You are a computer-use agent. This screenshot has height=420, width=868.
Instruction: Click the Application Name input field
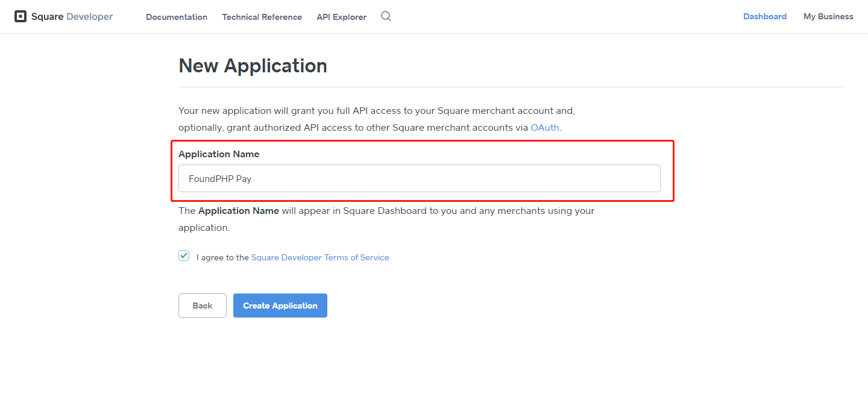pyautogui.click(x=420, y=178)
